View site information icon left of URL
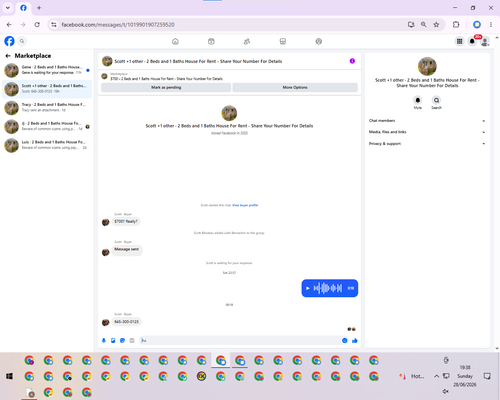The image size is (500, 400). point(54,24)
